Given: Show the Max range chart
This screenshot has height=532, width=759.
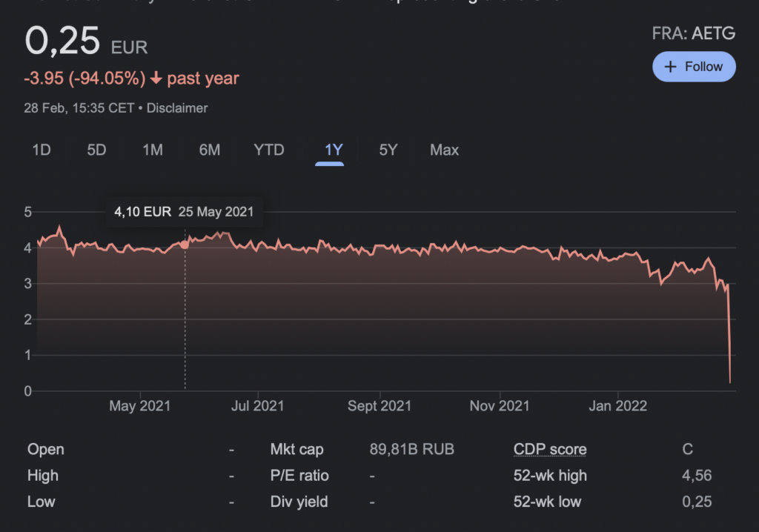Looking at the screenshot, I should point(444,150).
